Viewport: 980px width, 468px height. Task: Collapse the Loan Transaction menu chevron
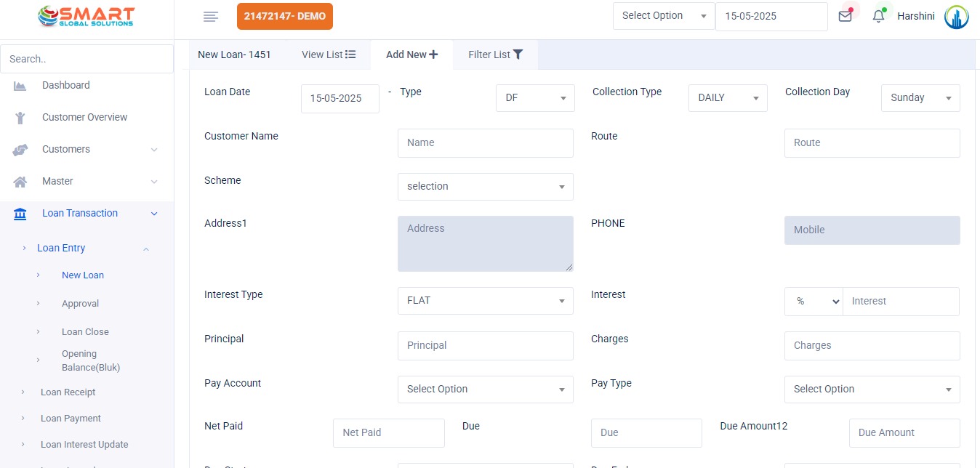(154, 214)
